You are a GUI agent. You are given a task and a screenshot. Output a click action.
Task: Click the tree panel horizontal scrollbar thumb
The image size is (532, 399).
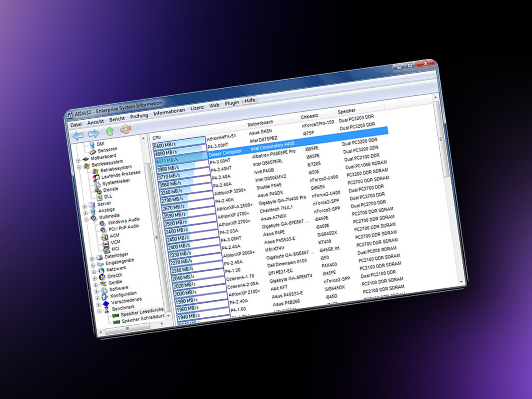127,329
